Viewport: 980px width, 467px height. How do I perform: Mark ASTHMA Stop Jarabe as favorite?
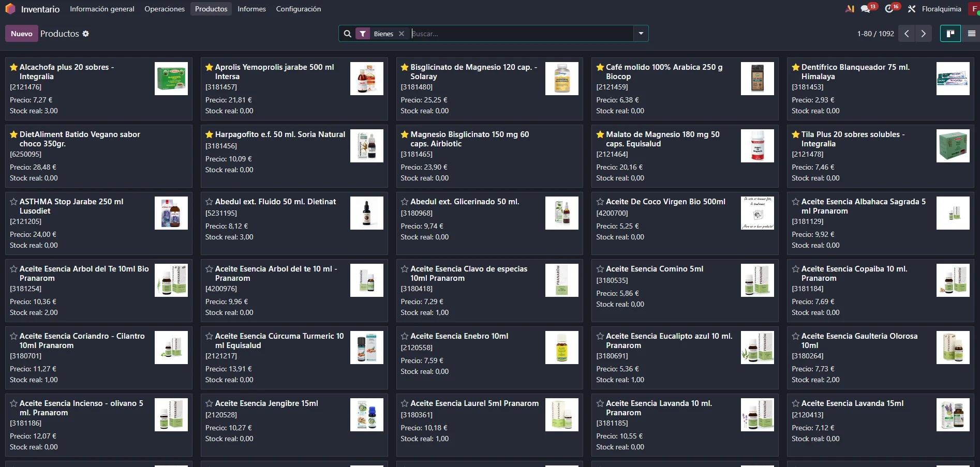point(14,202)
